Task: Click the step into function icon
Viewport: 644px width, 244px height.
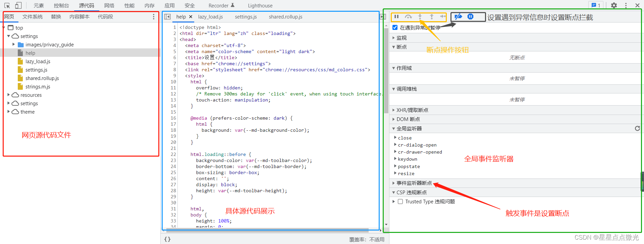Action: click(420, 16)
